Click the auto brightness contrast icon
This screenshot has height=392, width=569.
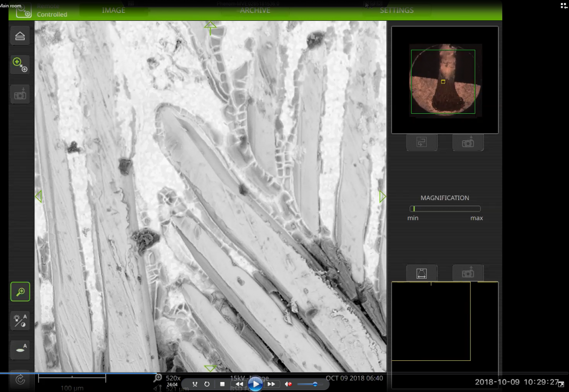[x=20, y=321]
